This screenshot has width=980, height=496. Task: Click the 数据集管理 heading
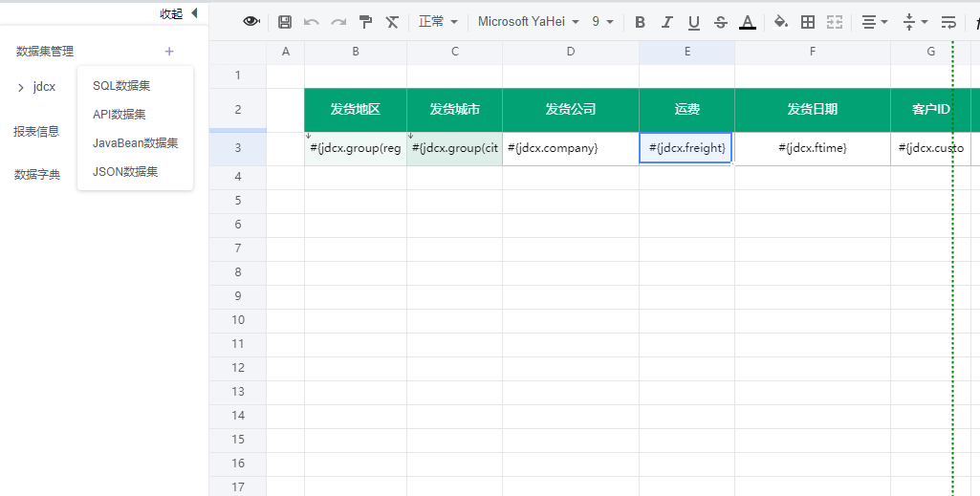tap(44, 52)
